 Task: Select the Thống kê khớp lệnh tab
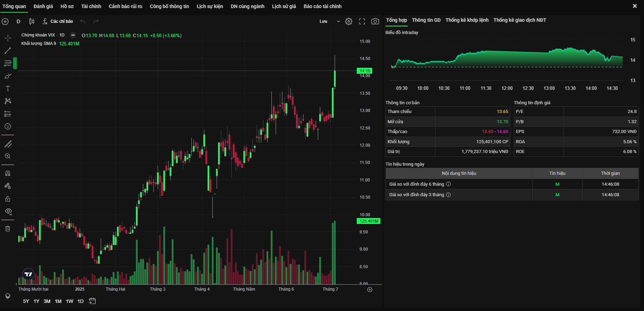tap(467, 20)
